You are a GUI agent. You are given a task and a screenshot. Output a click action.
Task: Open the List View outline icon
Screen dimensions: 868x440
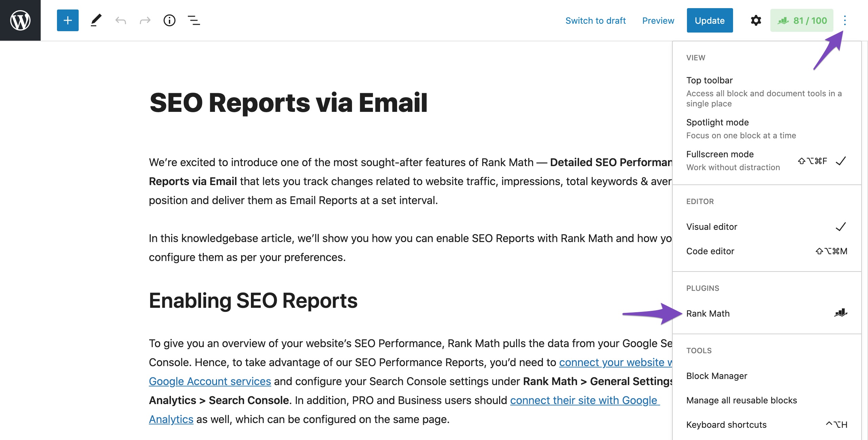point(194,20)
